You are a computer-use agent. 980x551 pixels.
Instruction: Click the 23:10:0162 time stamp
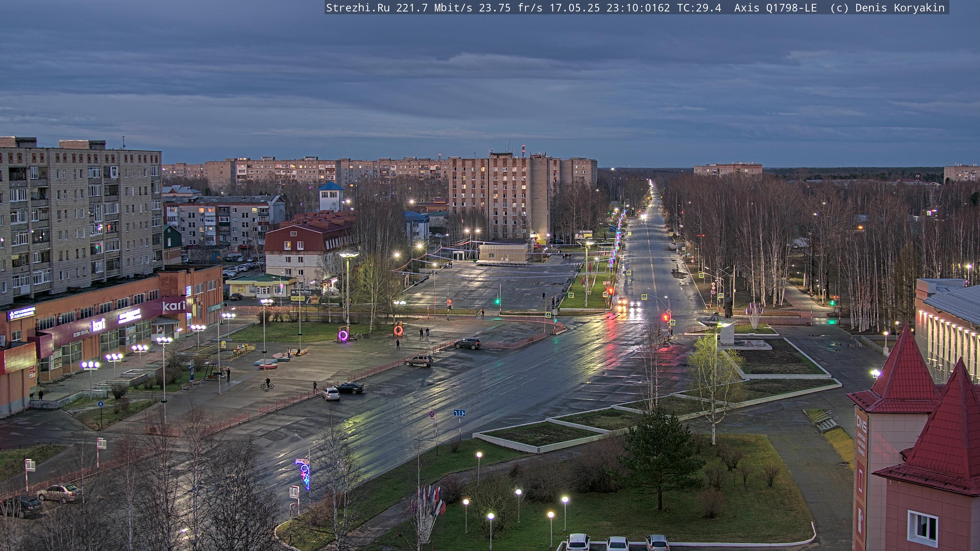638,8
